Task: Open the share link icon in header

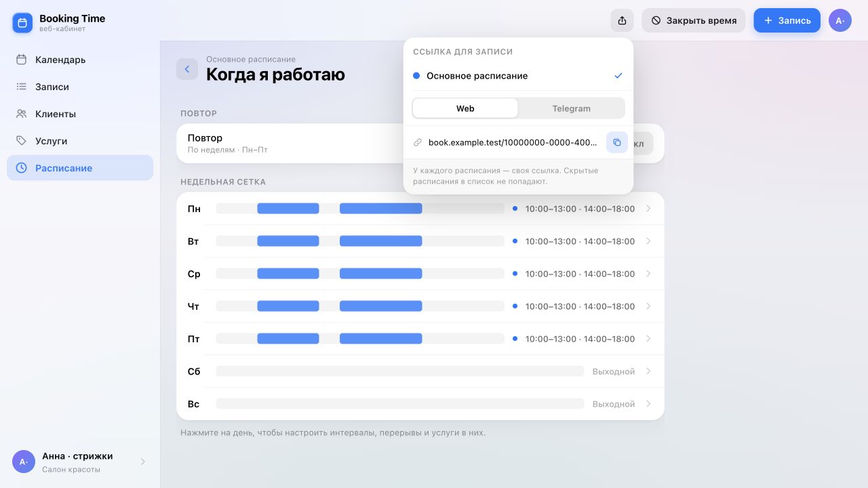Action: pos(623,20)
